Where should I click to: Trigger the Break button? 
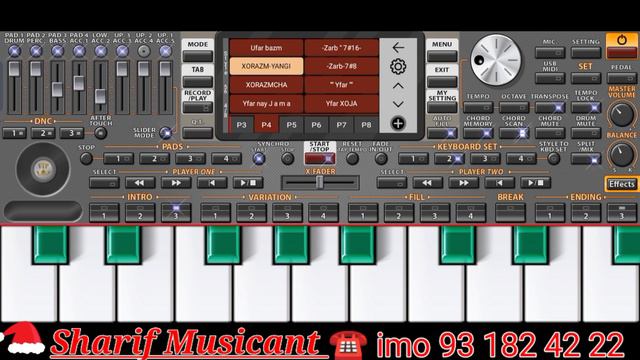(510, 213)
